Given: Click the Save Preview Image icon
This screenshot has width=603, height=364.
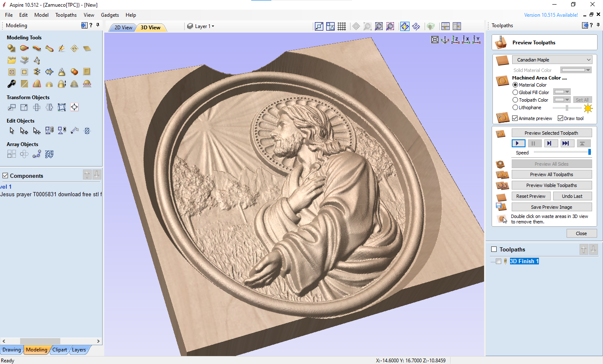Looking at the screenshot, I should tap(501, 207).
